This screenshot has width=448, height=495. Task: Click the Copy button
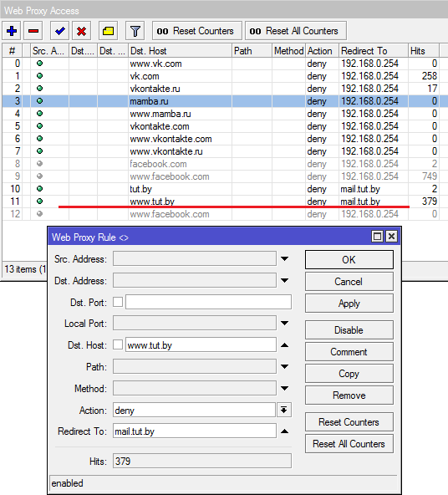[349, 374]
